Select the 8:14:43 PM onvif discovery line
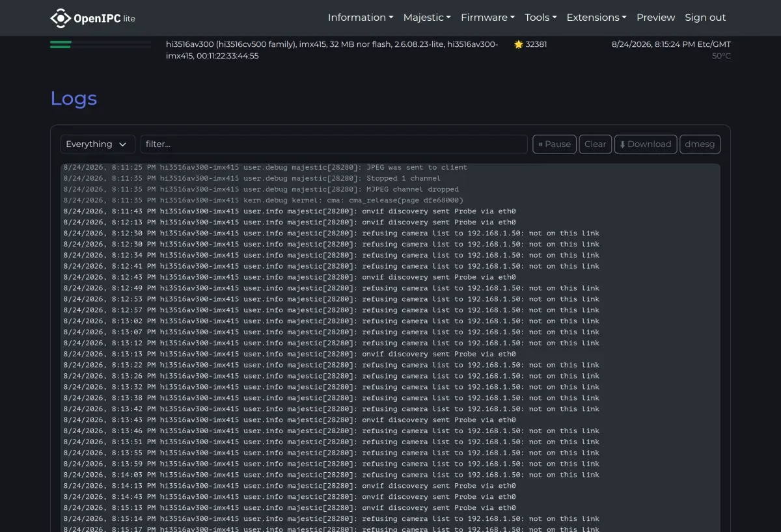The width and height of the screenshot is (781, 532). 290,497
